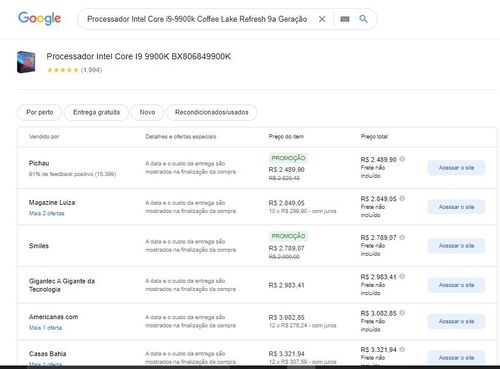Click in the Google search input field
500x369 pixels.
click(x=197, y=19)
